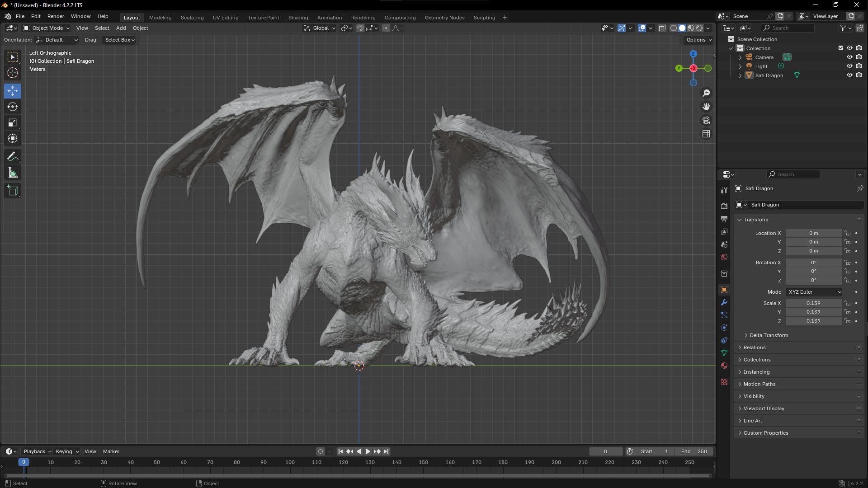Open the Tool properties tab

click(x=724, y=190)
